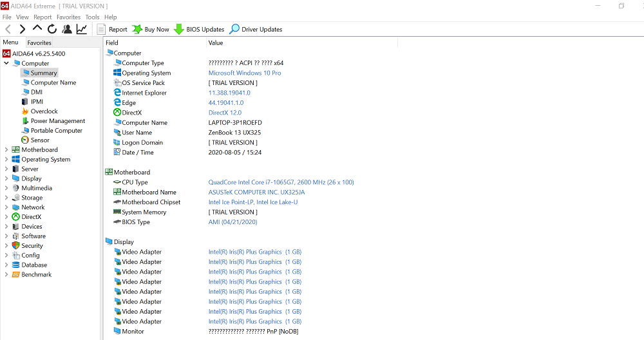Collapse the Computer tree node

[6, 63]
